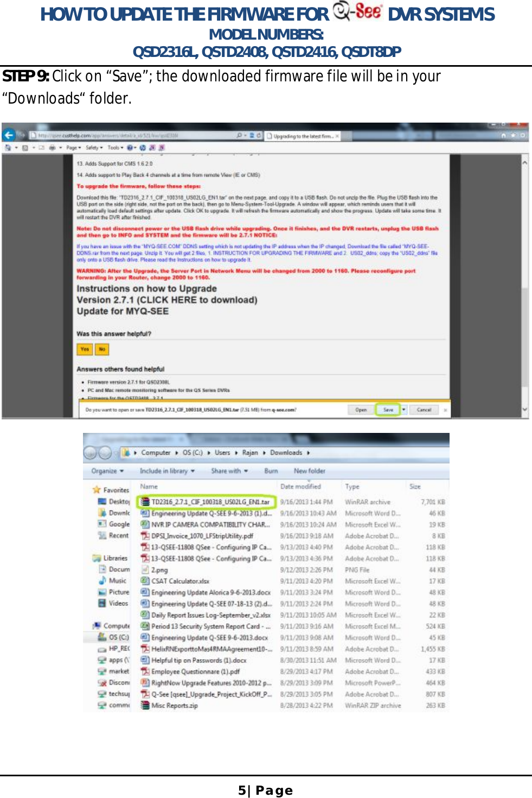Click the Back navigation arrow in Internet Explorer

10,134
